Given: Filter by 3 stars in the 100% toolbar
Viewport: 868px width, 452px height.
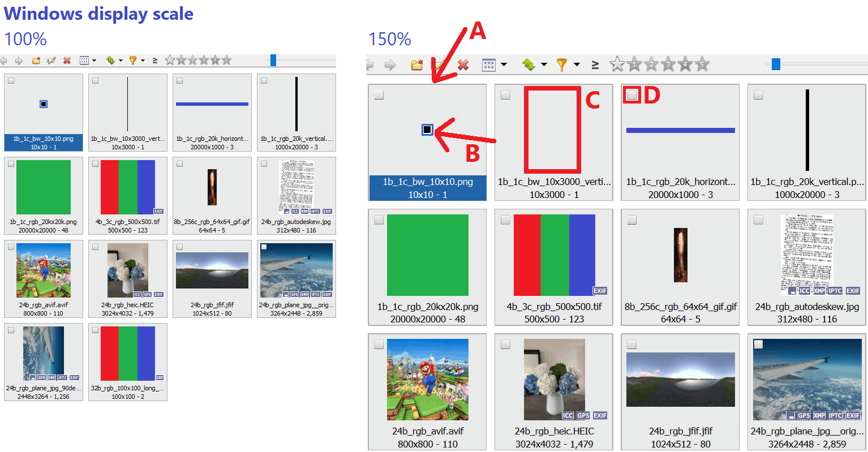Looking at the screenshot, I should [x=204, y=60].
